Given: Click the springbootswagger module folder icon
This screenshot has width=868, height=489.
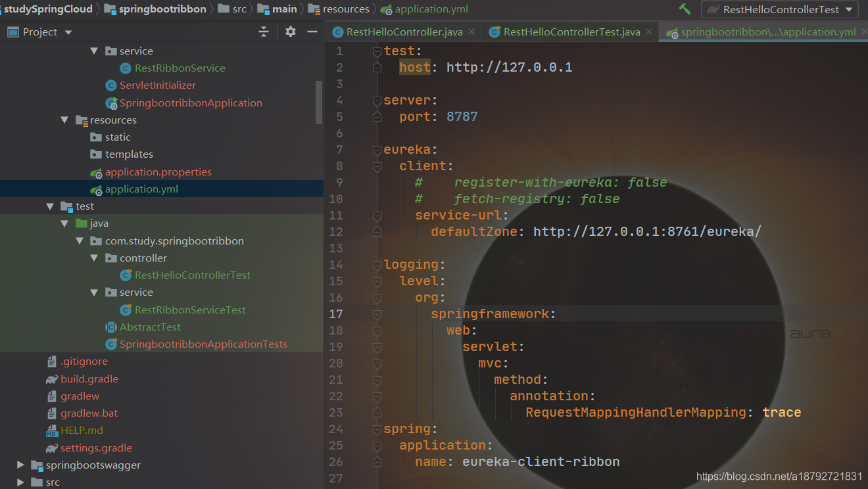Looking at the screenshot, I should coord(37,465).
